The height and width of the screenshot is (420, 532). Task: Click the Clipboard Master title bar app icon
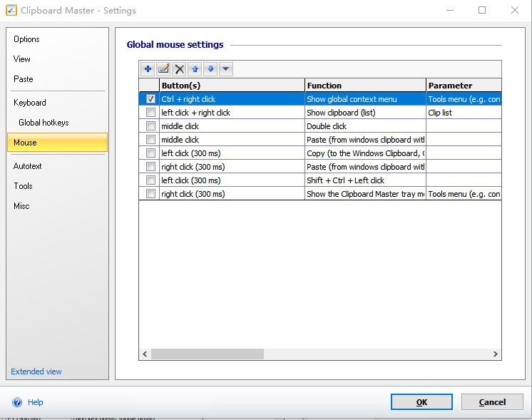(x=11, y=11)
